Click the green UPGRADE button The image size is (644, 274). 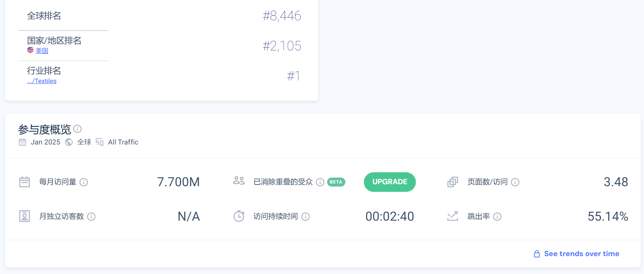pyautogui.click(x=390, y=182)
